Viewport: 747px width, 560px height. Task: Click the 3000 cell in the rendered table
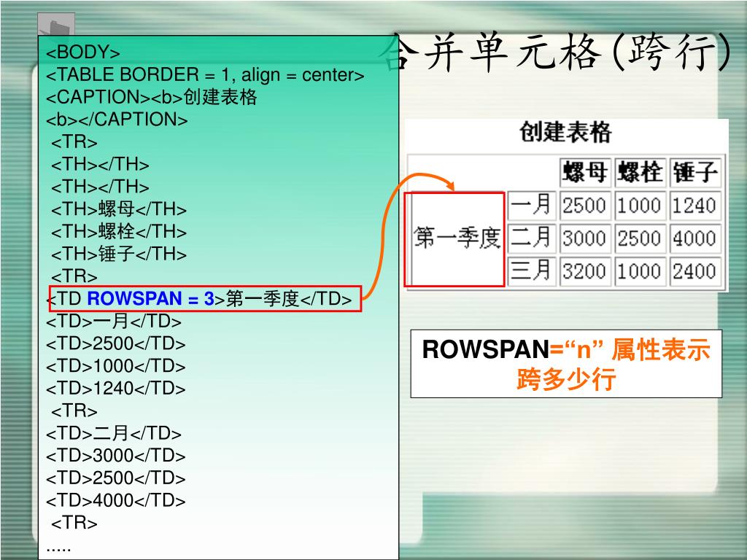click(x=585, y=238)
